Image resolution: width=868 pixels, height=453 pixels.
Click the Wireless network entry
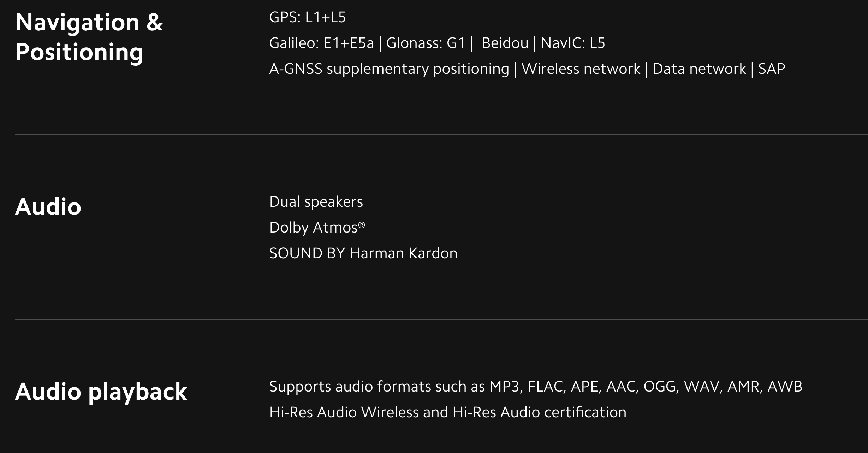[581, 69]
